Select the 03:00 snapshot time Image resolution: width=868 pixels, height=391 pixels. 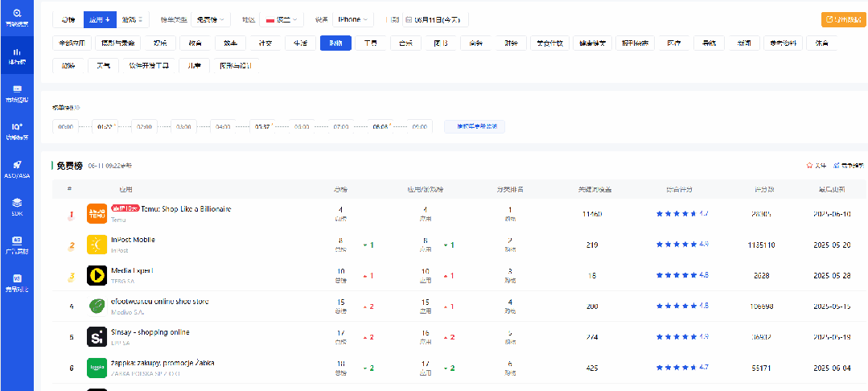coord(183,127)
